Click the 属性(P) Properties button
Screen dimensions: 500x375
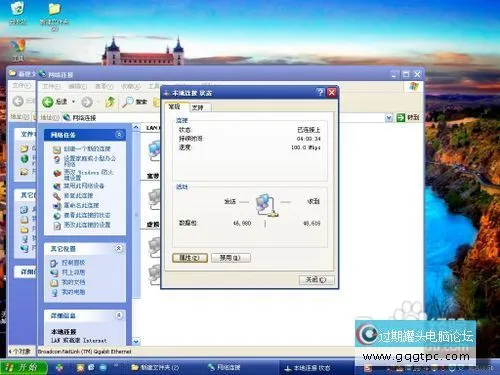(x=190, y=258)
